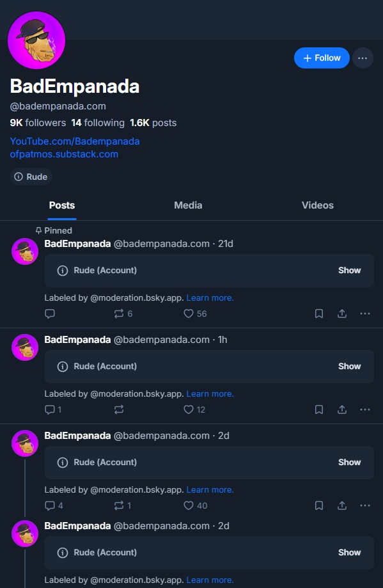The width and height of the screenshot is (383, 588).
Task: Reveal the hidden 1h post content
Action: pyautogui.click(x=349, y=366)
